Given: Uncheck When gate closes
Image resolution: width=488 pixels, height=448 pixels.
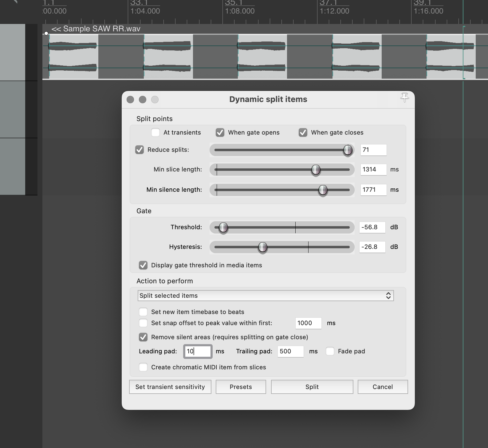Looking at the screenshot, I should [x=303, y=132].
